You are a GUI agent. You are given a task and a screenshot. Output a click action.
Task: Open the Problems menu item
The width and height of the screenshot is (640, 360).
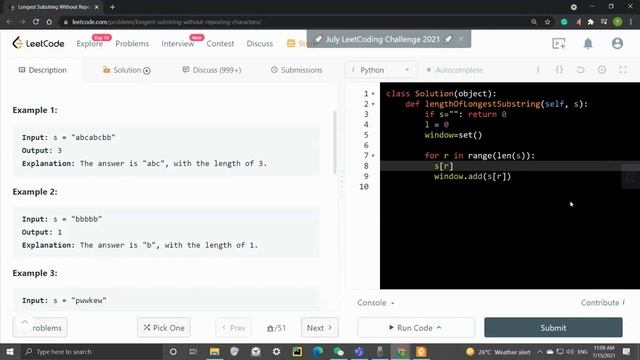(x=132, y=44)
